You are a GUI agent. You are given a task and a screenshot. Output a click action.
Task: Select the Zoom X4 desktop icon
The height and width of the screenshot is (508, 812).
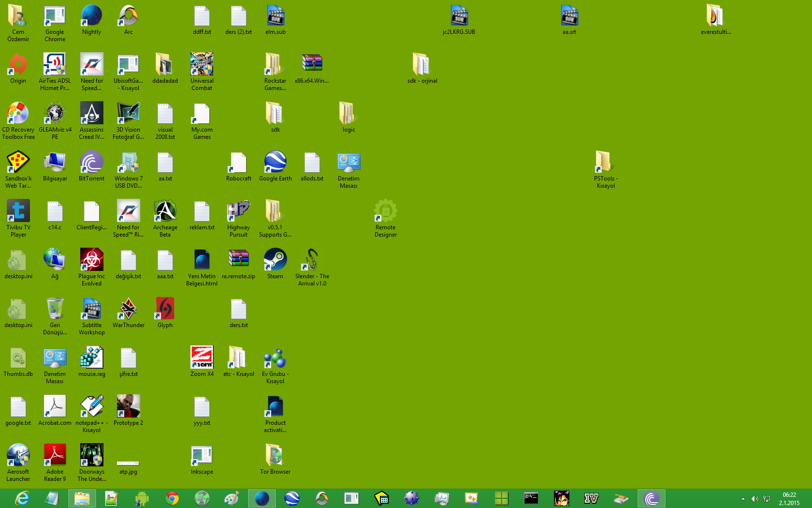[202, 362]
